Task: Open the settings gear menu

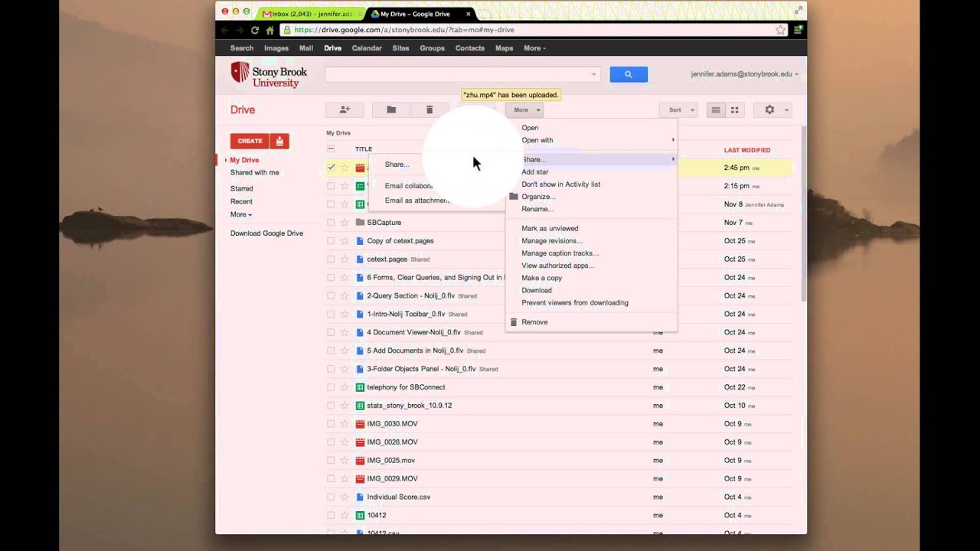Action: click(773, 110)
